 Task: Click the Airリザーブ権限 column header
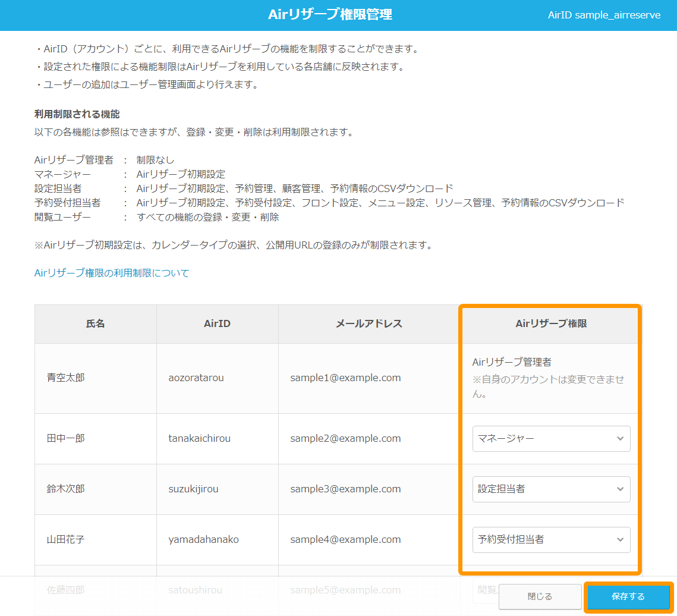pyautogui.click(x=551, y=323)
